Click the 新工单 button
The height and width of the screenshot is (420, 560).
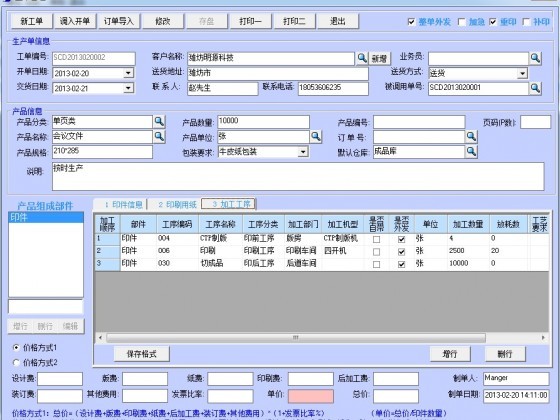[x=32, y=21]
